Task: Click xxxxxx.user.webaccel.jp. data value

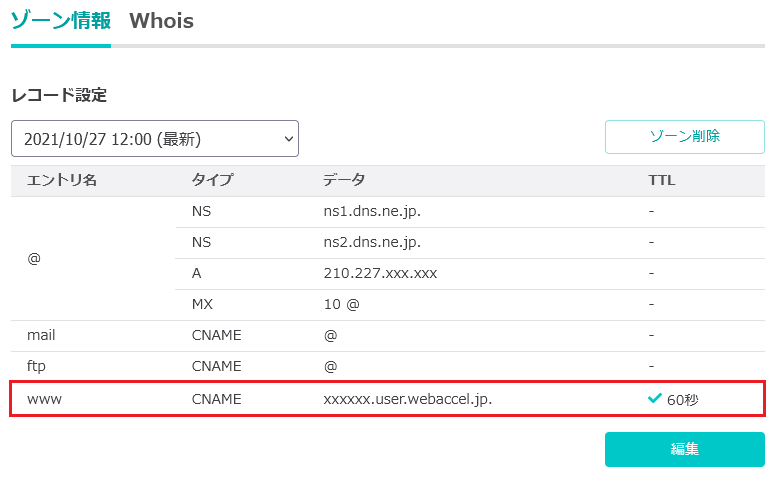Action: (x=408, y=399)
